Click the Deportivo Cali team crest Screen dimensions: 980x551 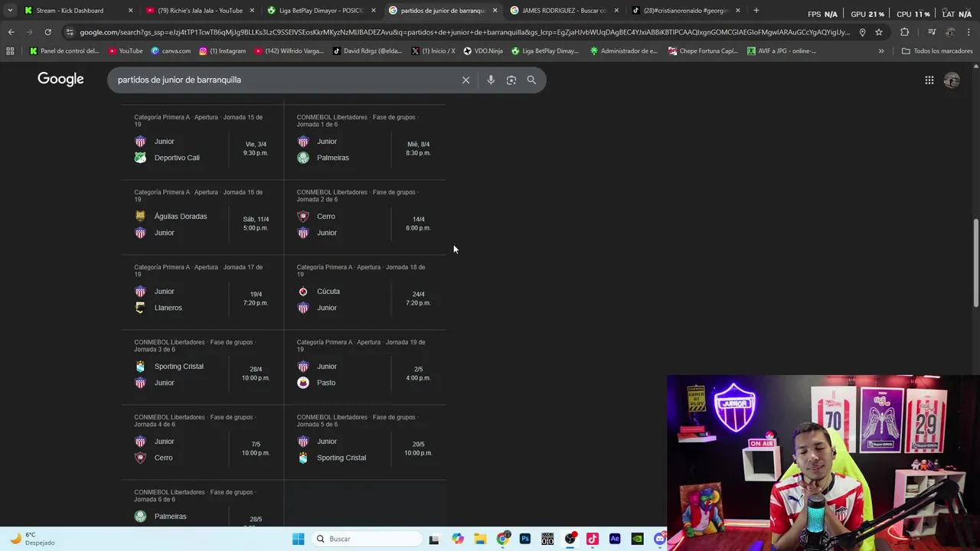point(140,158)
